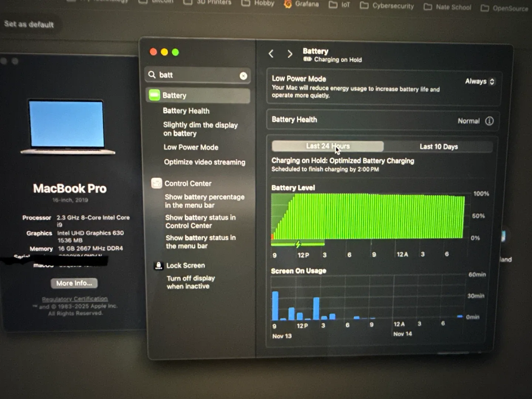
Task: Switch to the Last 10 Days tab
Action: pos(439,146)
